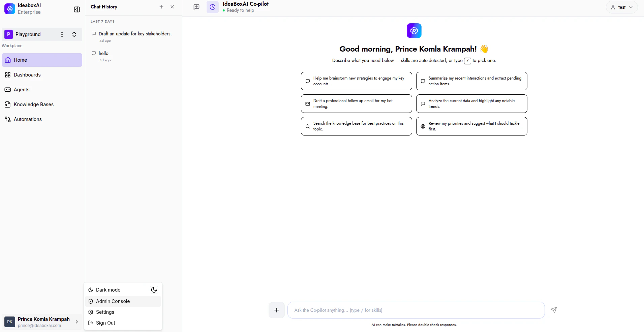
Task: Go to Home in the sidebar
Action: (42, 60)
